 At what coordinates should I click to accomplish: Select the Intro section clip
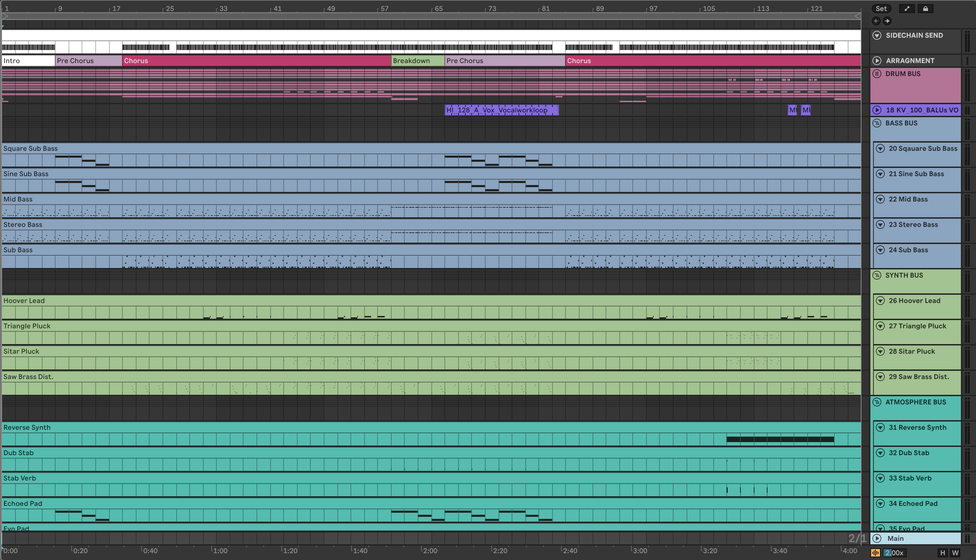28,61
